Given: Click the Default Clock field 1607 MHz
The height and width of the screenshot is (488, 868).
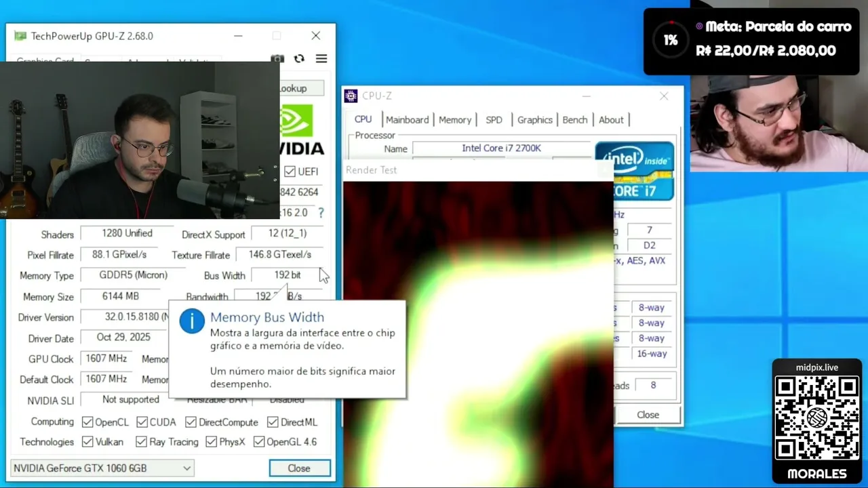Looking at the screenshot, I should click(x=106, y=379).
